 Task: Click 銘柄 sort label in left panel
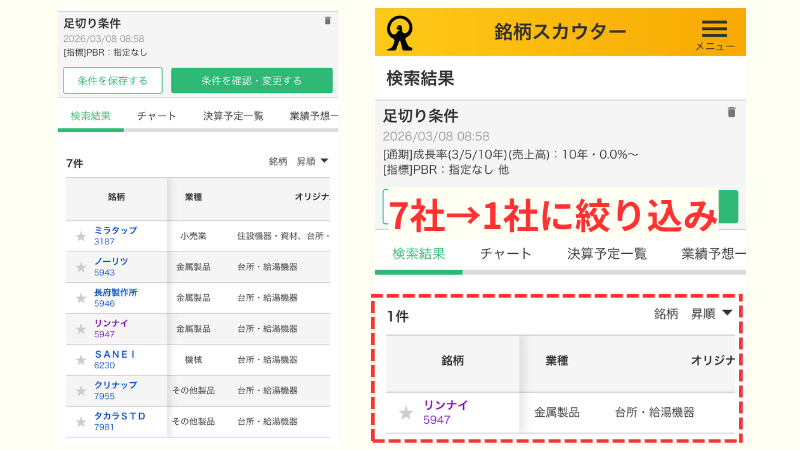(278, 161)
